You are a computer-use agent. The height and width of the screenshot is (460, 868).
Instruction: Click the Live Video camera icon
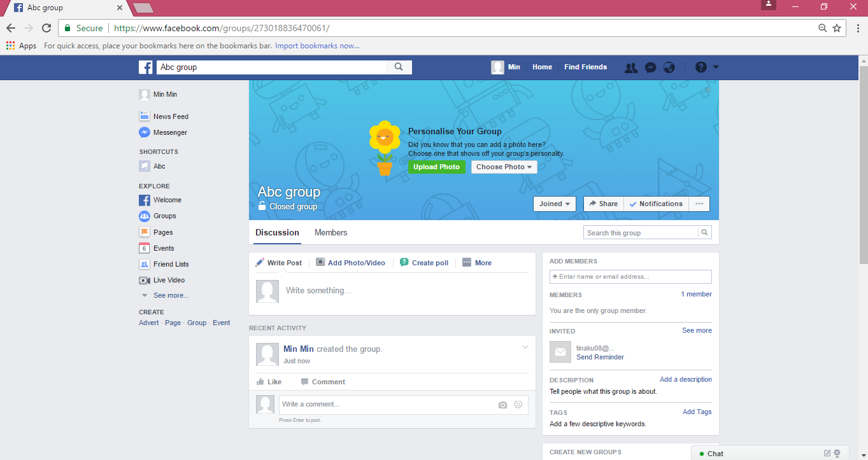(145, 280)
